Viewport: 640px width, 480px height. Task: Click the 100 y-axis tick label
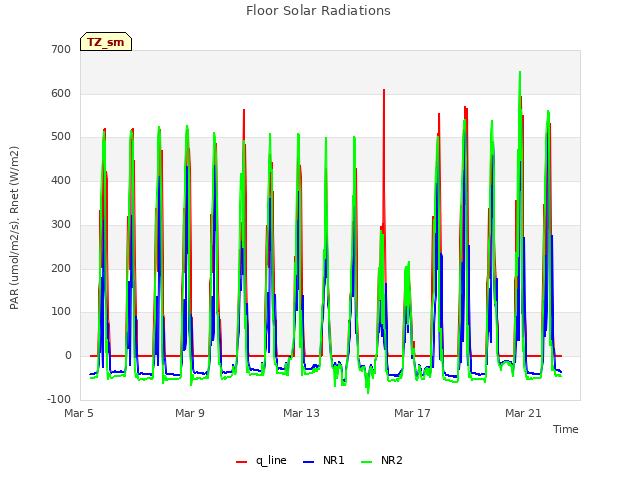[x=61, y=312]
